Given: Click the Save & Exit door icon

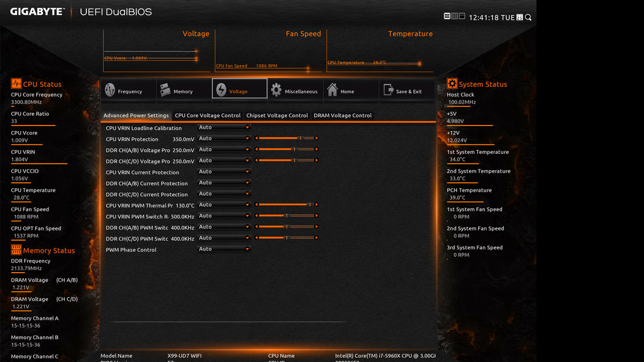Looking at the screenshot, I should coord(388,90).
